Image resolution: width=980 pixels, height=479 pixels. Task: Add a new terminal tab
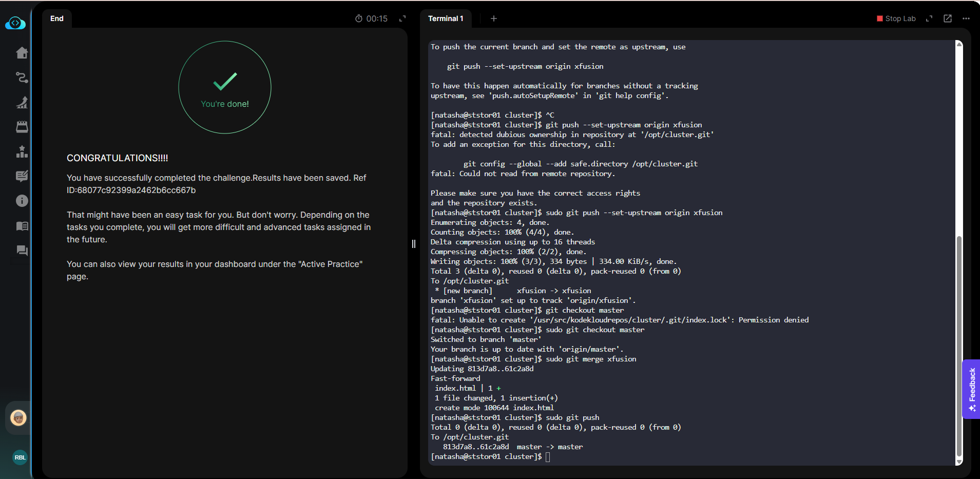(x=494, y=18)
